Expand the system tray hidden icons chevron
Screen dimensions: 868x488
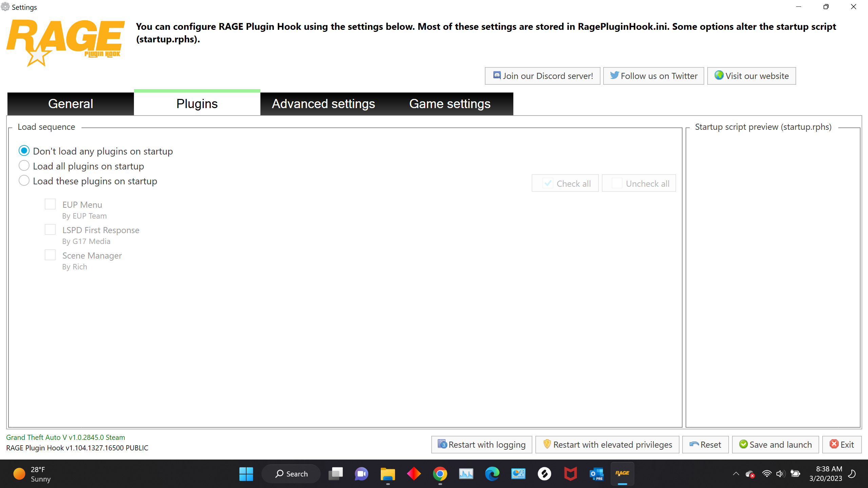(736, 474)
